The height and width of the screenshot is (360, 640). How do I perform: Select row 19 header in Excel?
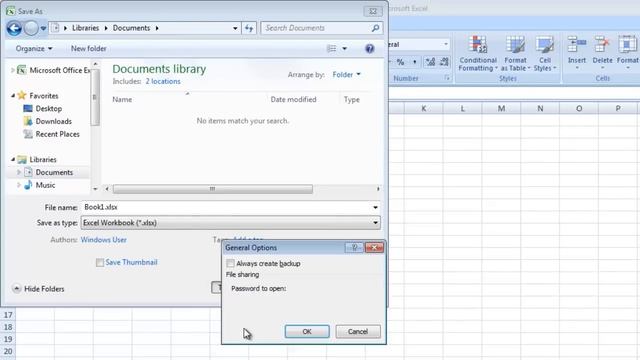(x=8, y=339)
